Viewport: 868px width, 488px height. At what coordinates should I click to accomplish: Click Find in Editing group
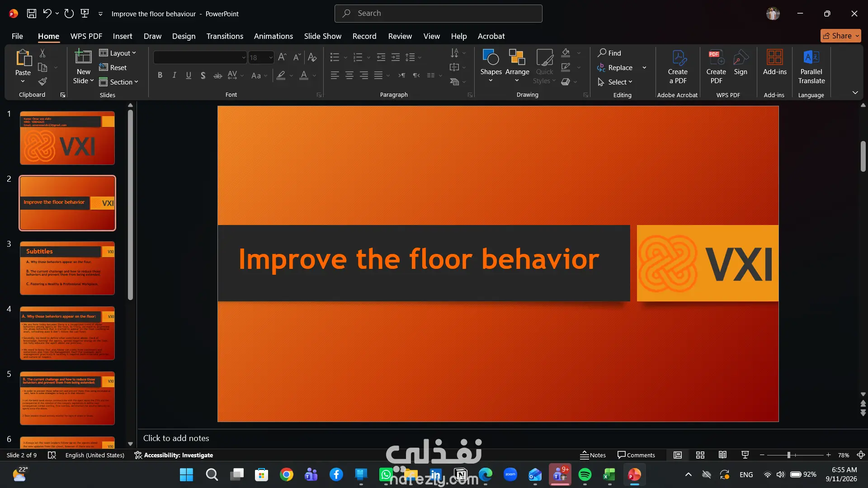coord(609,53)
